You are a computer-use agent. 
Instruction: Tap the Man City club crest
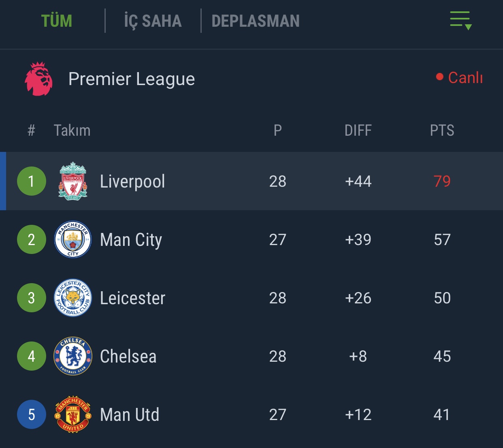[73, 239]
